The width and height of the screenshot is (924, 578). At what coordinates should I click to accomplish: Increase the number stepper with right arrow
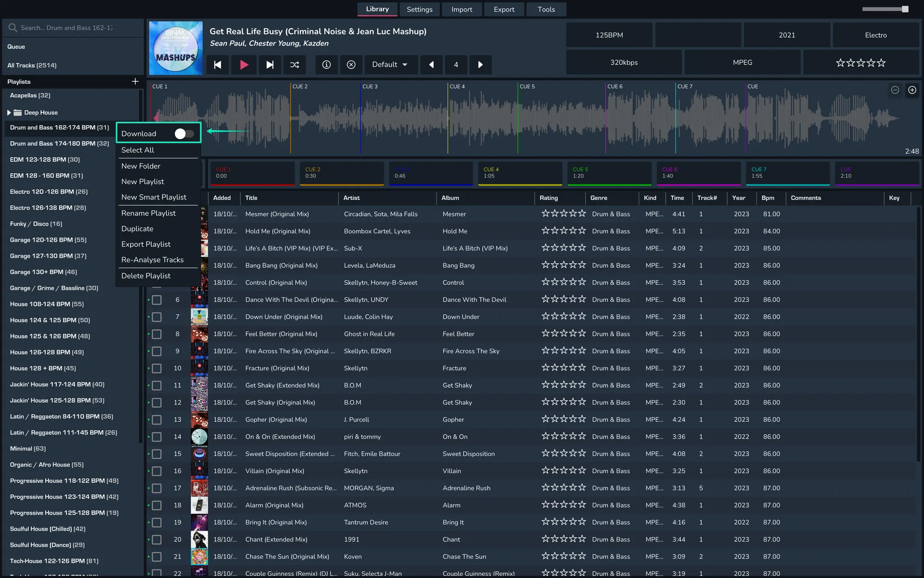480,65
